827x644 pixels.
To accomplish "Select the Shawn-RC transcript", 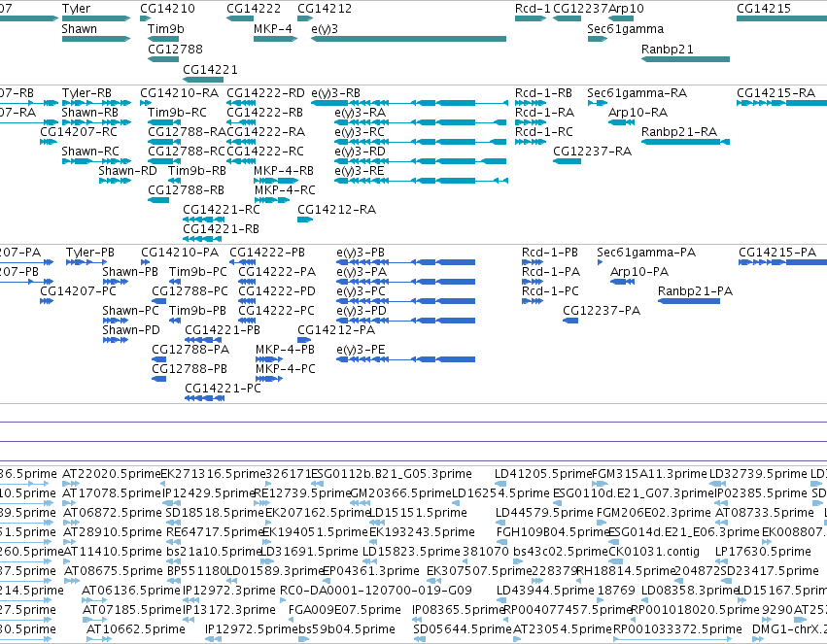I will pos(96,161).
